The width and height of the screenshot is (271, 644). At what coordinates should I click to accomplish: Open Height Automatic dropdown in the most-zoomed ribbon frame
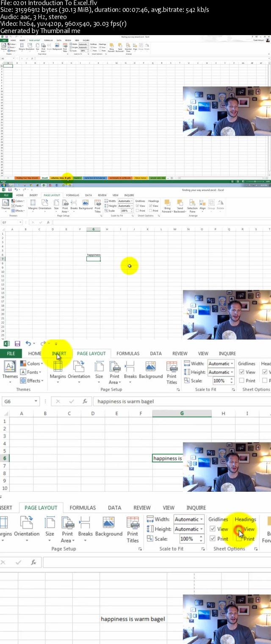[x=201, y=529]
